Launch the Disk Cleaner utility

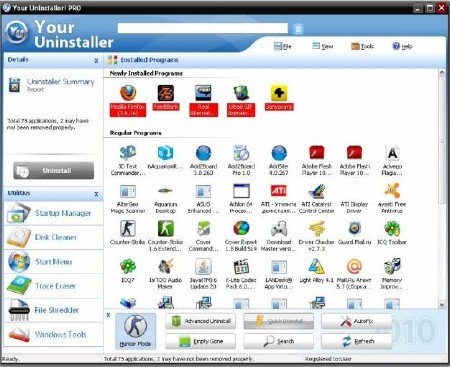point(53,238)
